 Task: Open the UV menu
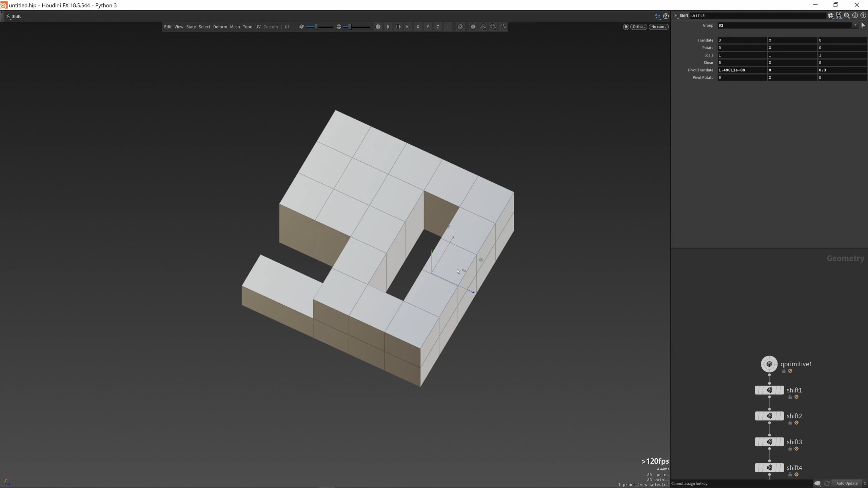(x=258, y=27)
